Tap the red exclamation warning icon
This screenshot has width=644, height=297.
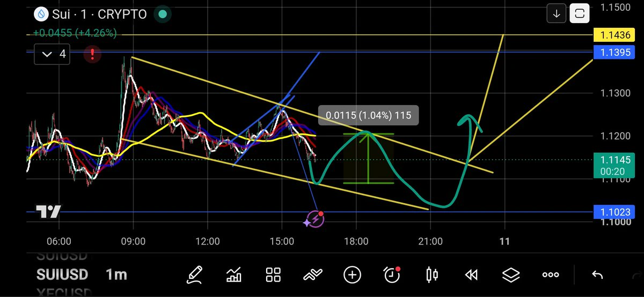[x=93, y=54]
